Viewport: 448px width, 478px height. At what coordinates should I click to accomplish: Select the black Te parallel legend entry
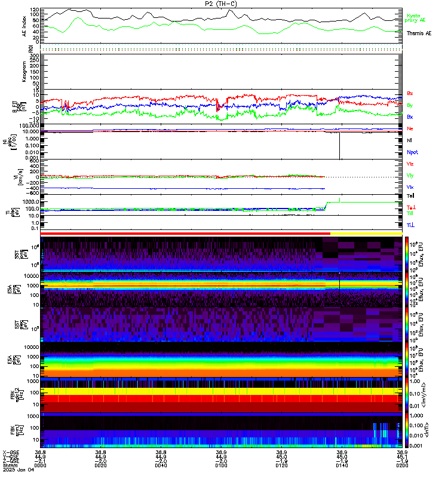click(x=410, y=196)
